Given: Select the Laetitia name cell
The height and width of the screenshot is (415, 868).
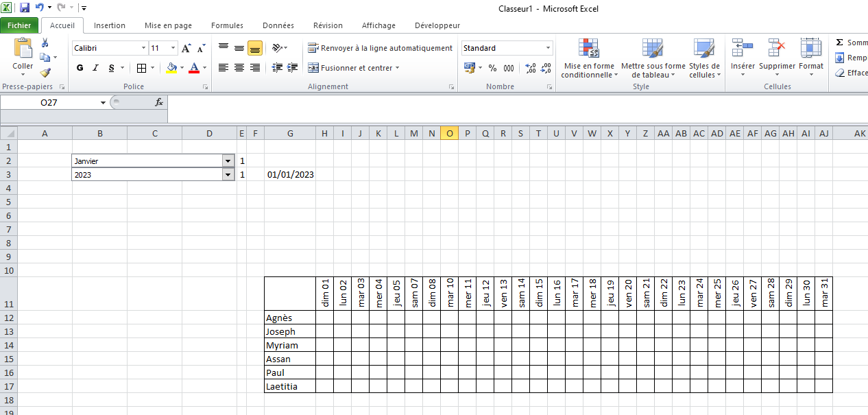Looking at the screenshot, I should pyautogui.click(x=290, y=386).
